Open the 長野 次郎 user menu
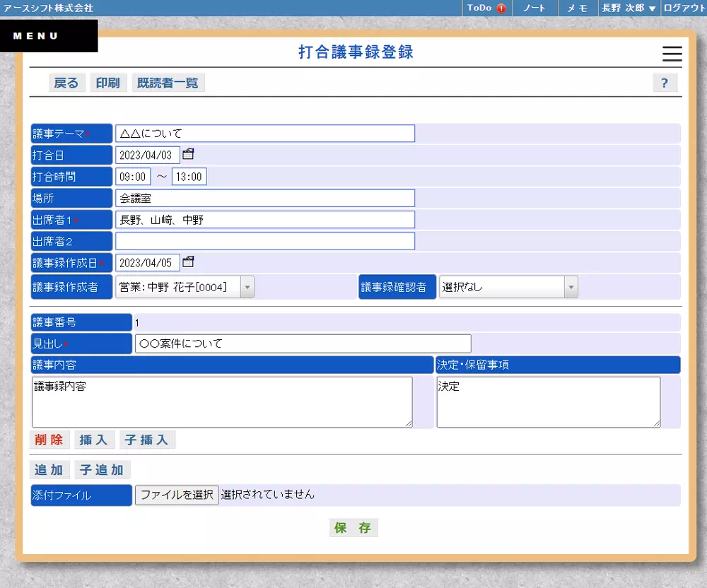The width and height of the screenshot is (707, 588). click(629, 8)
